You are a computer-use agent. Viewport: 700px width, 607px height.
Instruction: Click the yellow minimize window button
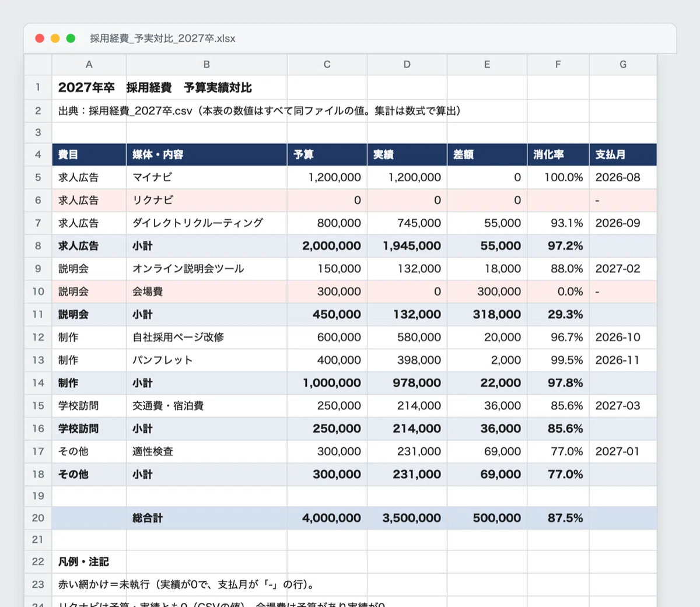55,38
